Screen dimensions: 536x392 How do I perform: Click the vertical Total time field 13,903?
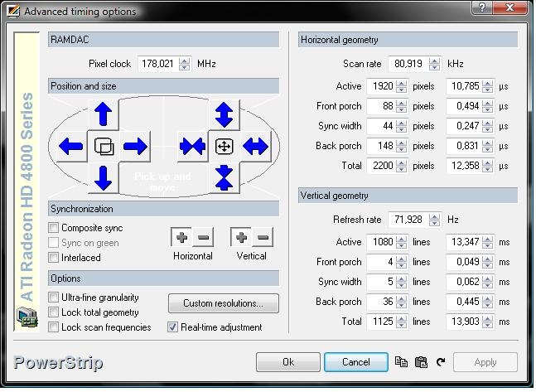(464, 322)
